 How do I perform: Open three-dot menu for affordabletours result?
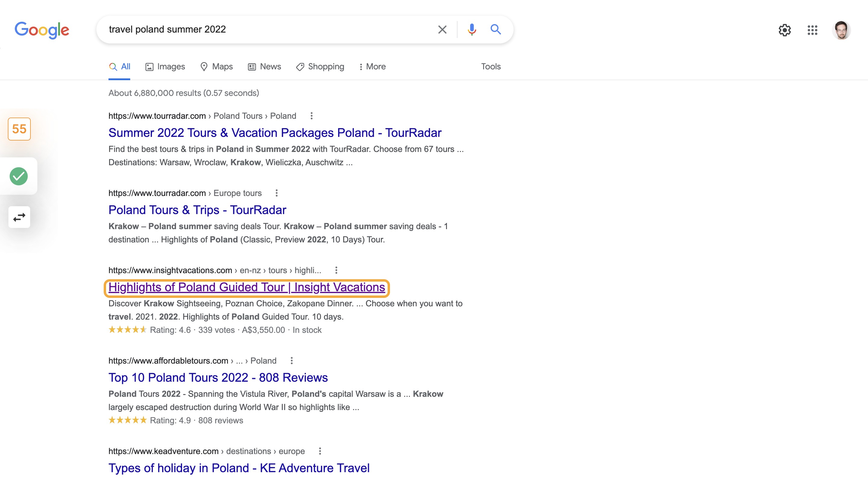coord(291,361)
